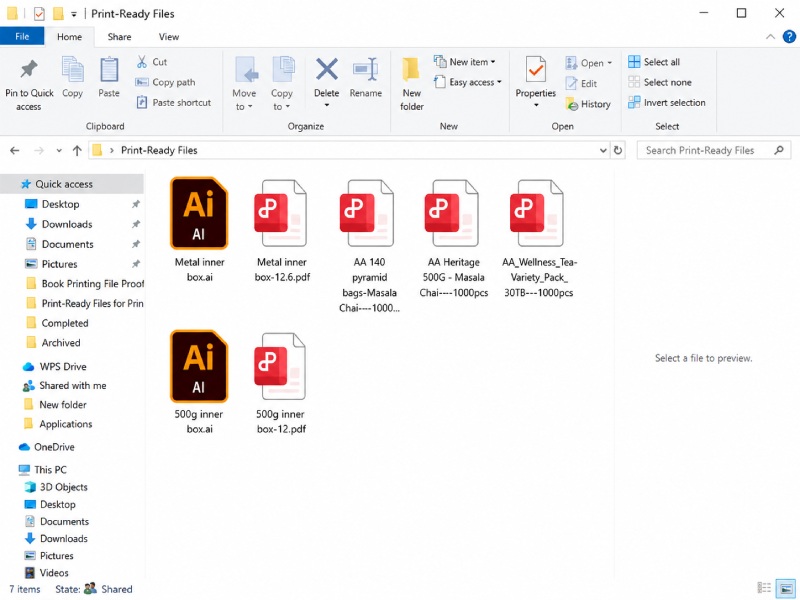
Task: Collapse the ribbon with the chevron
Action: tap(770, 37)
